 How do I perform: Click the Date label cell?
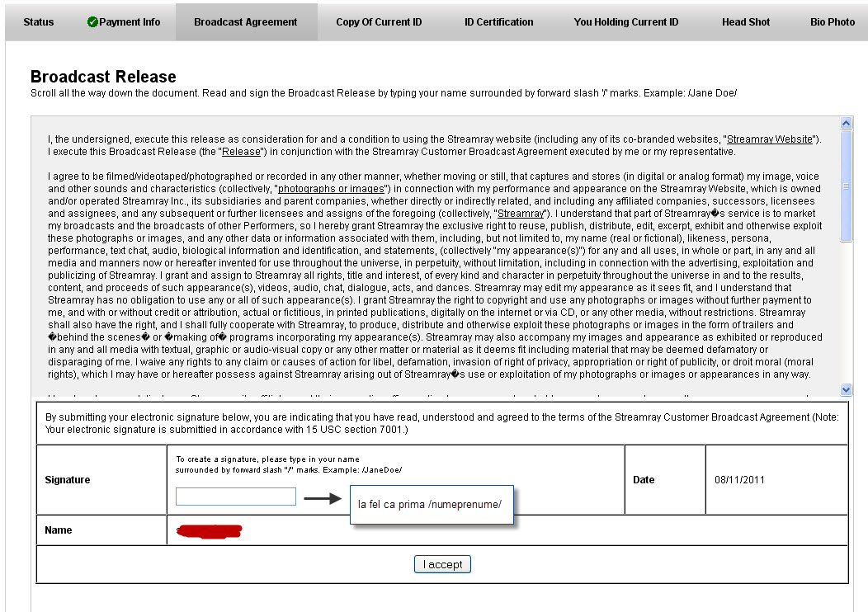pyautogui.click(x=644, y=480)
